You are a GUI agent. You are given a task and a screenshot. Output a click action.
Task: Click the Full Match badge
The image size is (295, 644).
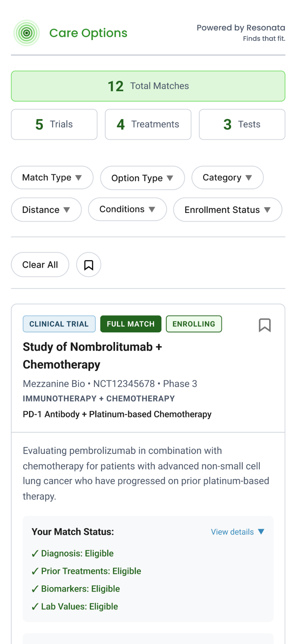131,324
